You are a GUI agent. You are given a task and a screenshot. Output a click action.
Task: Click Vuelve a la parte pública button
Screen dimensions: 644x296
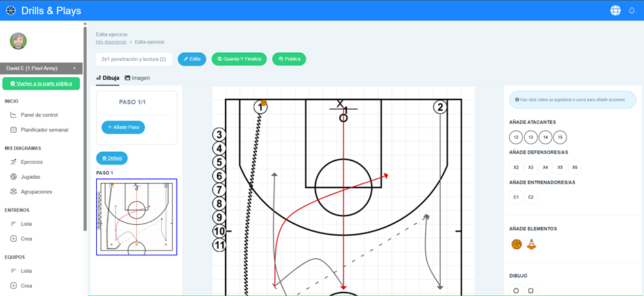tap(41, 83)
